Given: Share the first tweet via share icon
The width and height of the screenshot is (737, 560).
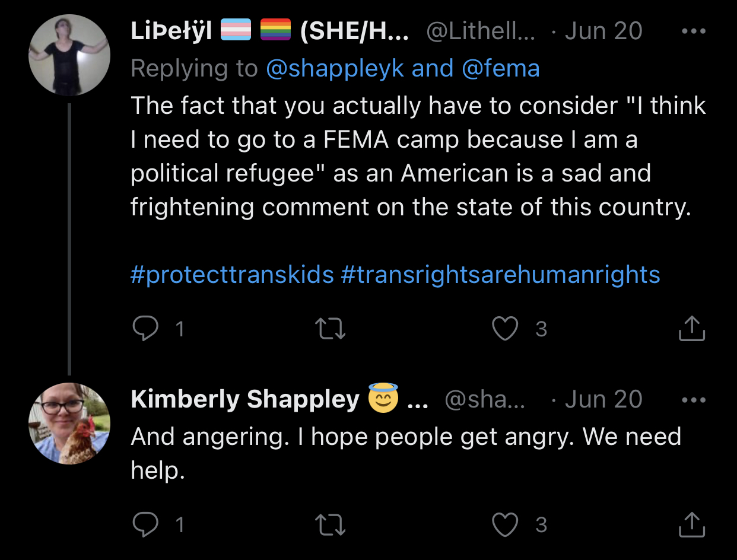Looking at the screenshot, I should pos(691,328).
